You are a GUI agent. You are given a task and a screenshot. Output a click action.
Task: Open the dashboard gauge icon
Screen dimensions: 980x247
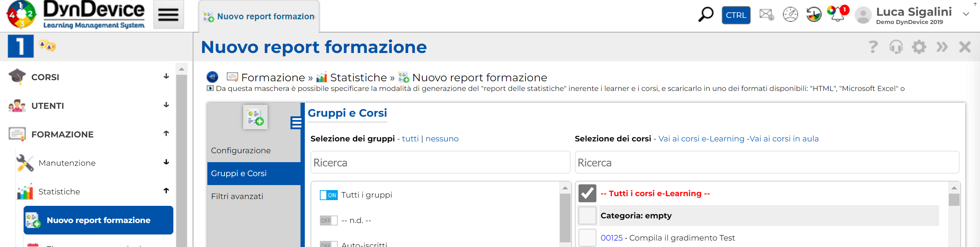point(790,15)
